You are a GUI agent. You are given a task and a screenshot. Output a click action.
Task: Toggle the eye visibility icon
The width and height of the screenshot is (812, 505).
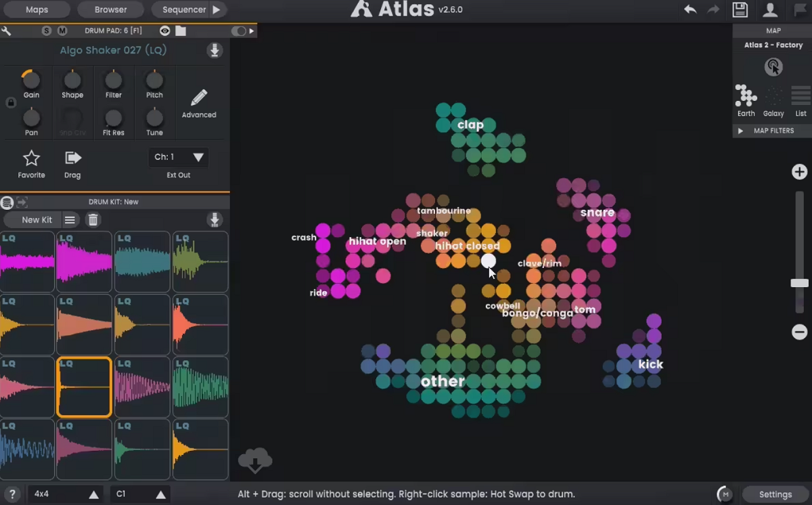click(x=164, y=31)
